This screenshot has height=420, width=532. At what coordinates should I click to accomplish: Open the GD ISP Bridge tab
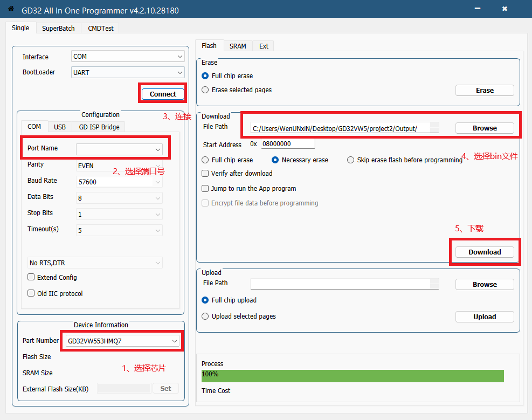(99, 127)
